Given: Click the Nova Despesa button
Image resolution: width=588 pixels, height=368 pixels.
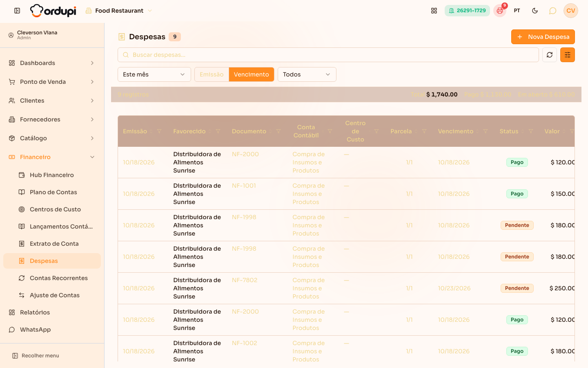Looking at the screenshot, I should [x=543, y=37].
